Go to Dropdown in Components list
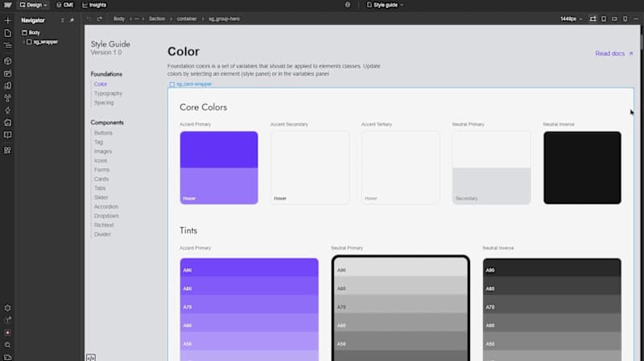The height and width of the screenshot is (361, 644). click(106, 216)
